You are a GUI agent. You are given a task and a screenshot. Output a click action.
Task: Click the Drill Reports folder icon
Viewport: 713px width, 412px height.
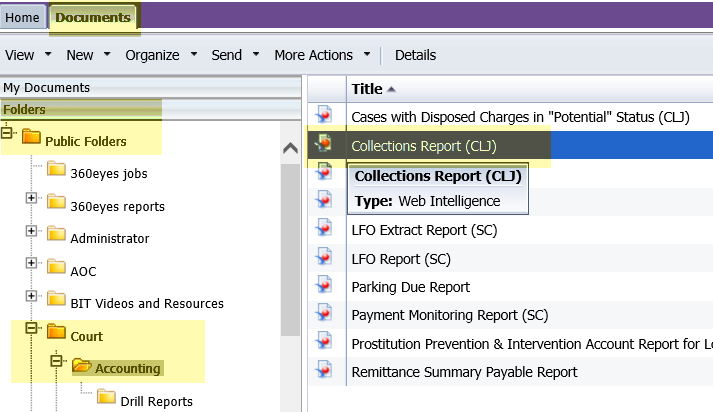(x=106, y=397)
